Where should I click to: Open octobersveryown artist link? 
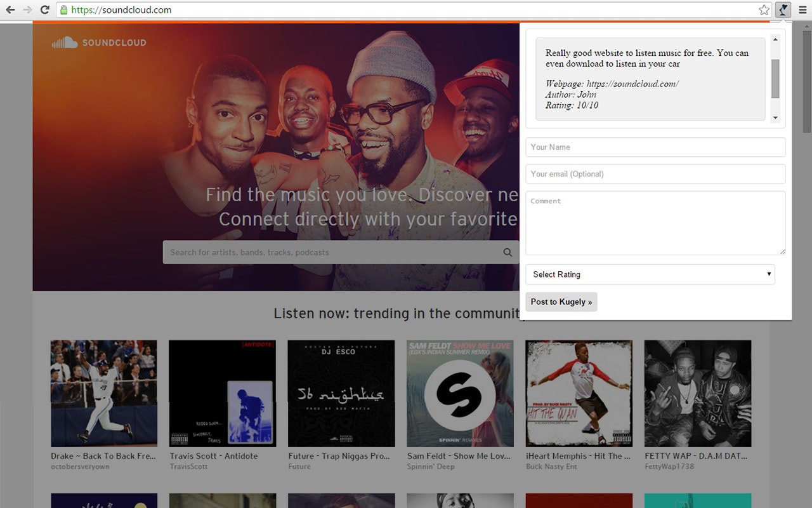click(80, 467)
